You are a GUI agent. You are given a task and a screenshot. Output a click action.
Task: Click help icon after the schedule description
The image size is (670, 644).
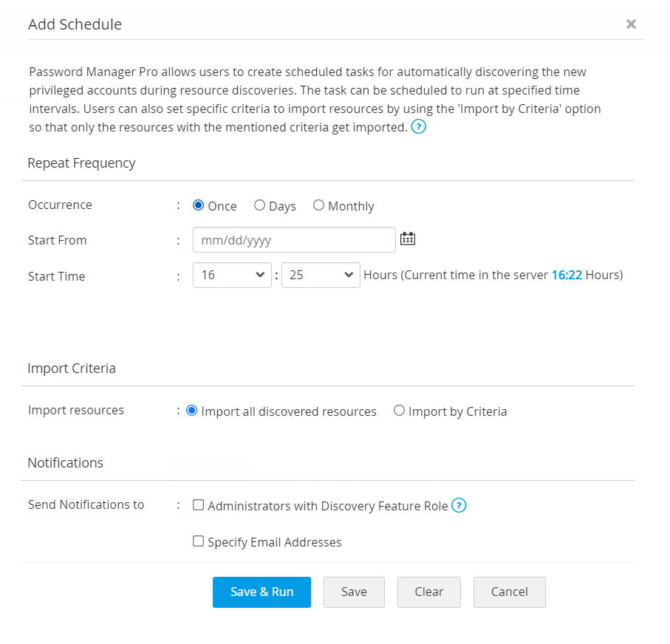pos(419,127)
